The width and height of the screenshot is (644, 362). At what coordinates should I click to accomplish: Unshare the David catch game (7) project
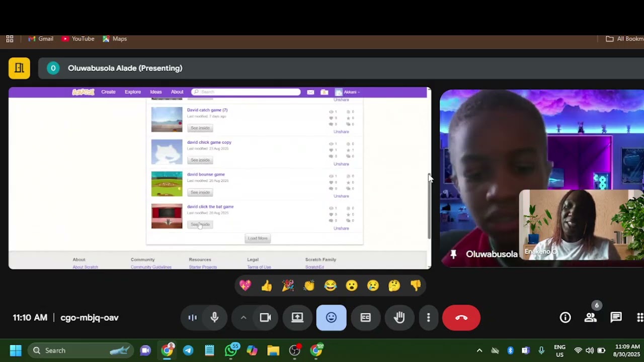341,132
